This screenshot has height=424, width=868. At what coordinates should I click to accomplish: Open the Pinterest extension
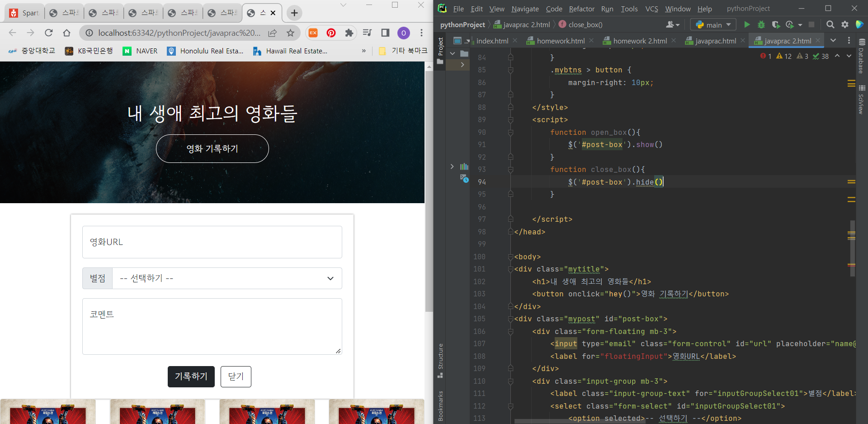click(331, 33)
